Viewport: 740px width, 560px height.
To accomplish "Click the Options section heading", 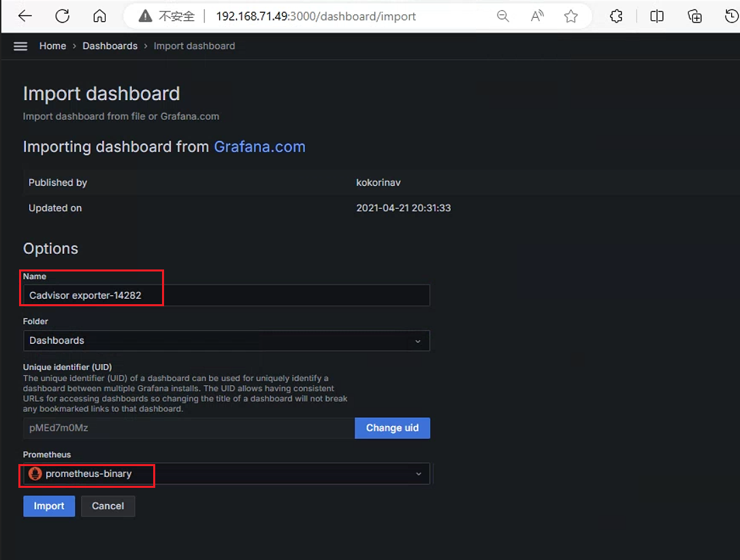I will (50, 248).
